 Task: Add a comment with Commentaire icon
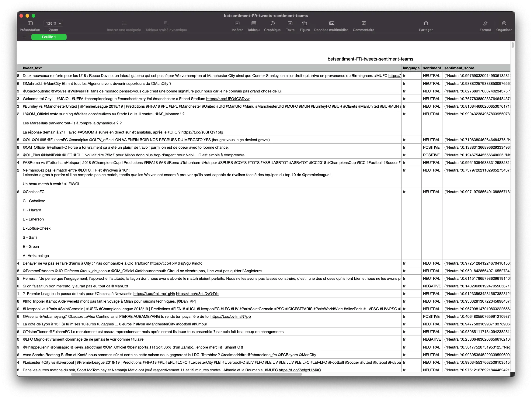(363, 23)
